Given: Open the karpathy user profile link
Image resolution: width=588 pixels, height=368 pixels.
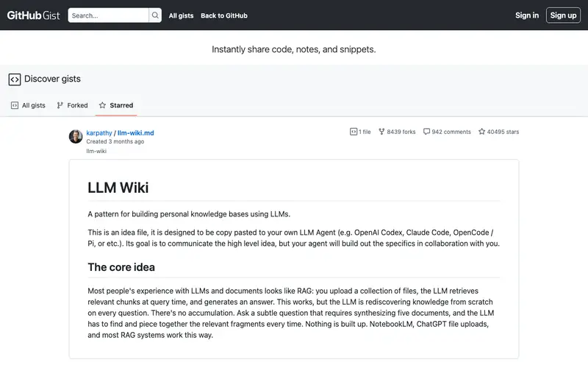Looking at the screenshot, I should tap(99, 133).
